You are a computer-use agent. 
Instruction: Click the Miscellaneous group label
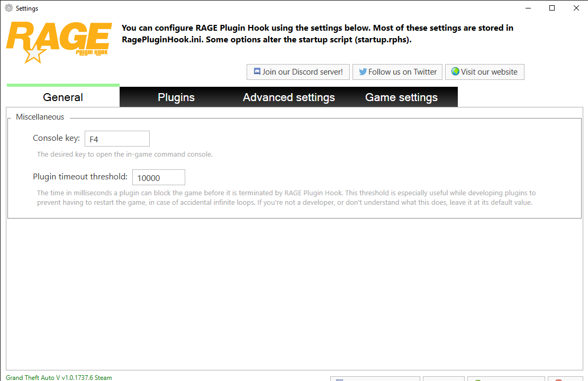point(40,117)
